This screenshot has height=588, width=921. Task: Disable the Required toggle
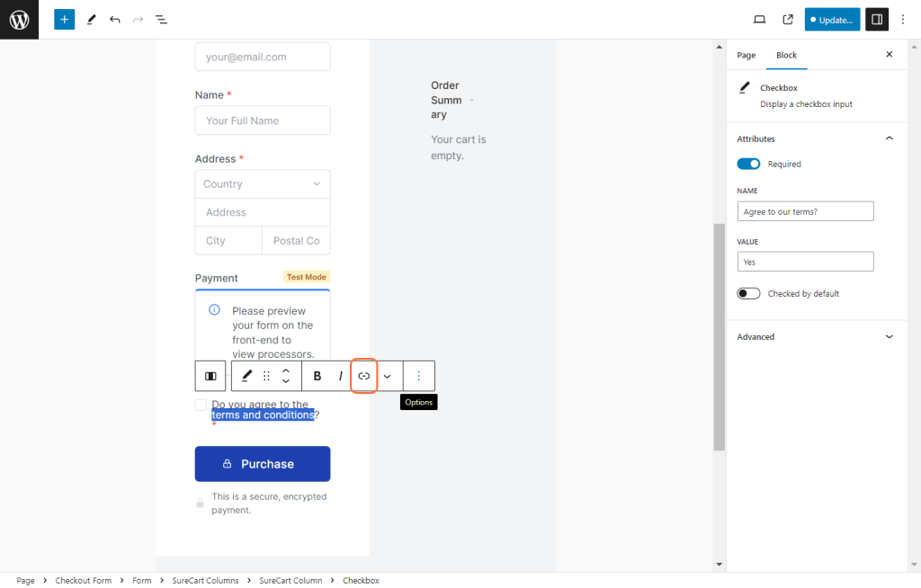click(x=748, y=164)
